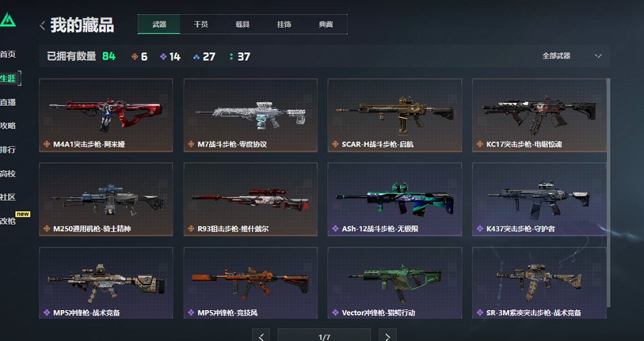Select the 典藏 tab
The width and height of the screenshot is (644, 341).
click(x=325, y=24)
